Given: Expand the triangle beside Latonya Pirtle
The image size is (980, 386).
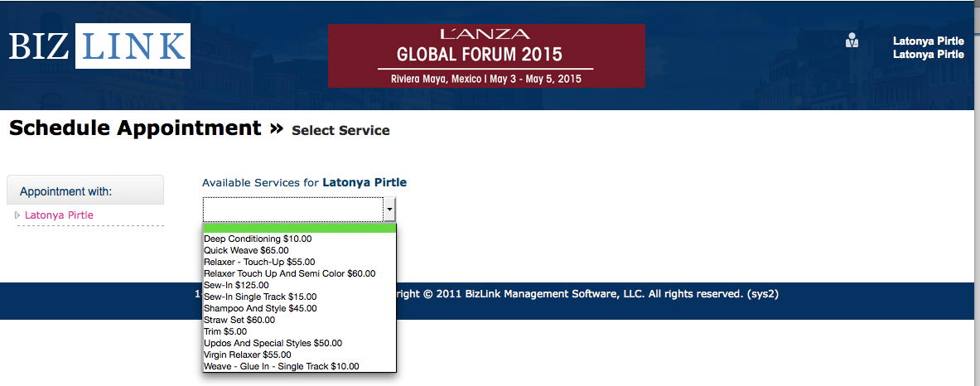Looking at the screenshot, I should (17, 215).
